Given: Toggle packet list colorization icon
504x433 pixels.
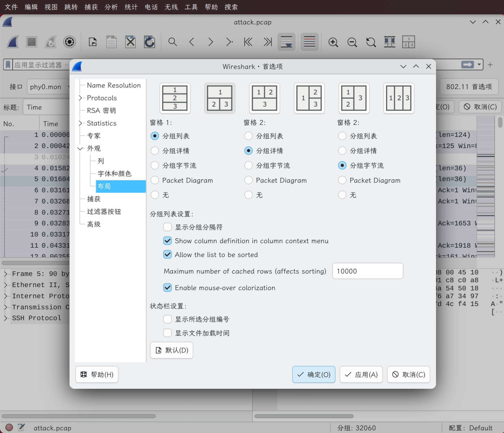Looking at the screenshot, I should (309, 42).
